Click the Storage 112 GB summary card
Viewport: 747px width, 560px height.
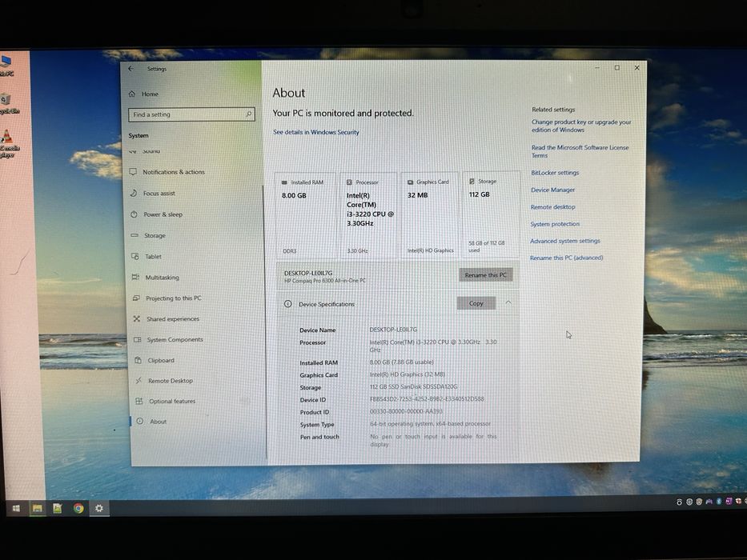pos(491,214)
